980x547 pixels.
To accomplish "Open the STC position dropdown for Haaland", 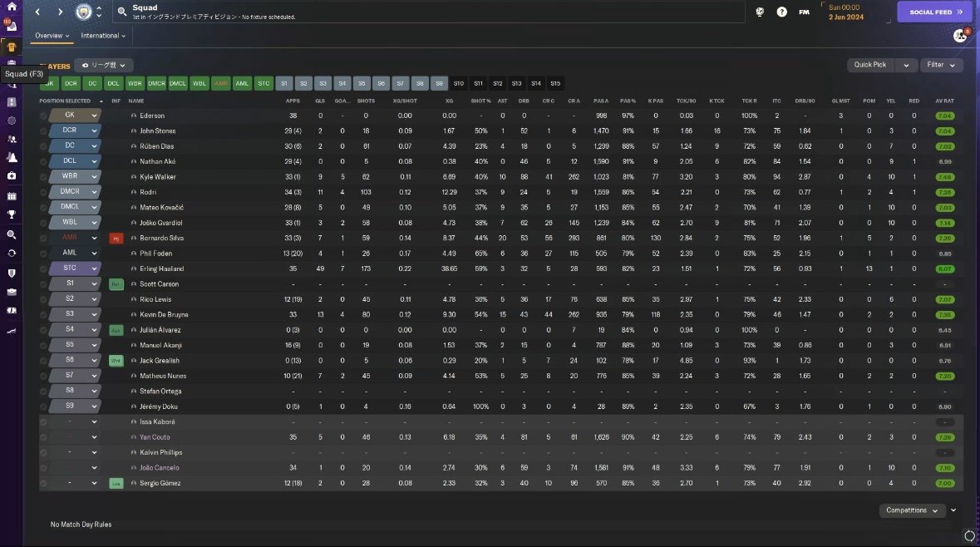I will point(74,269).
